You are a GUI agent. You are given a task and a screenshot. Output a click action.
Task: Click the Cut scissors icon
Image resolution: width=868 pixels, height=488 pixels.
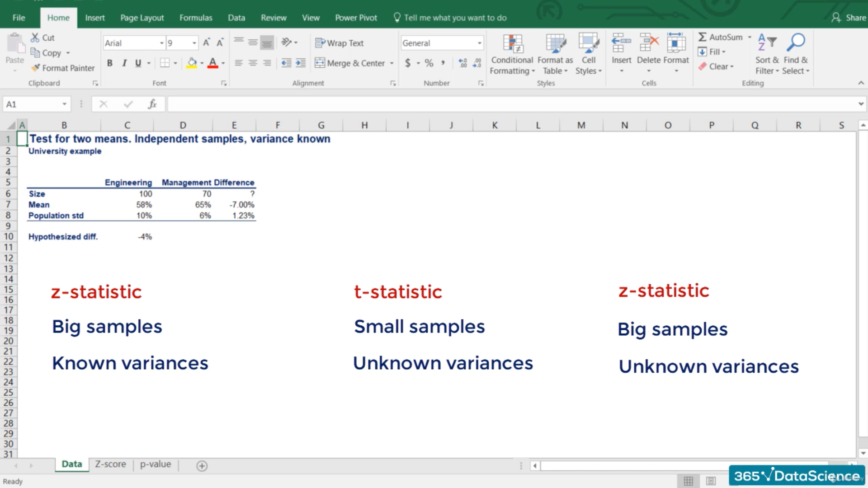35,38
